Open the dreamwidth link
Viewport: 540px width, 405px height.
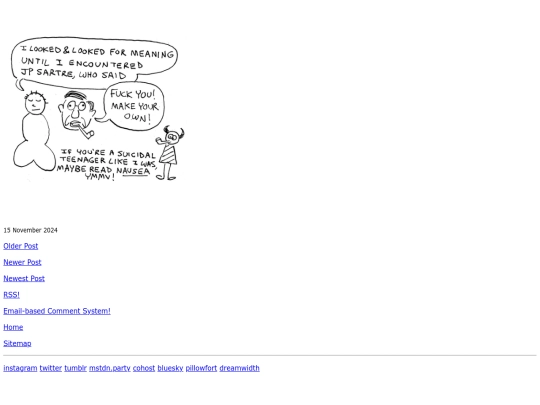(239, 368)
